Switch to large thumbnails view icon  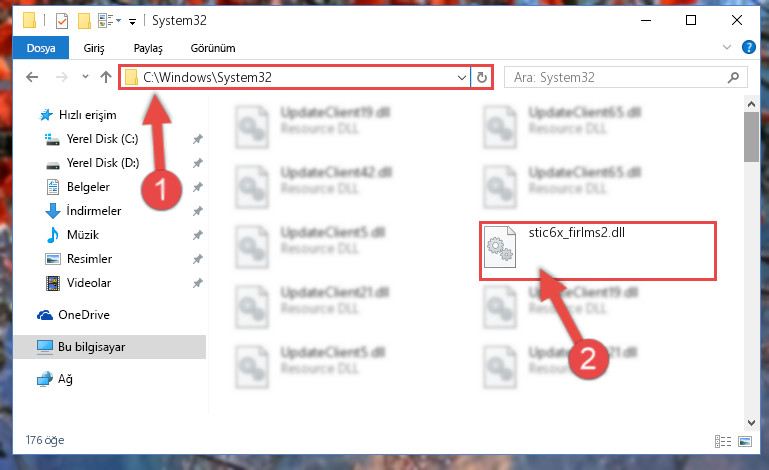(745, 442)
